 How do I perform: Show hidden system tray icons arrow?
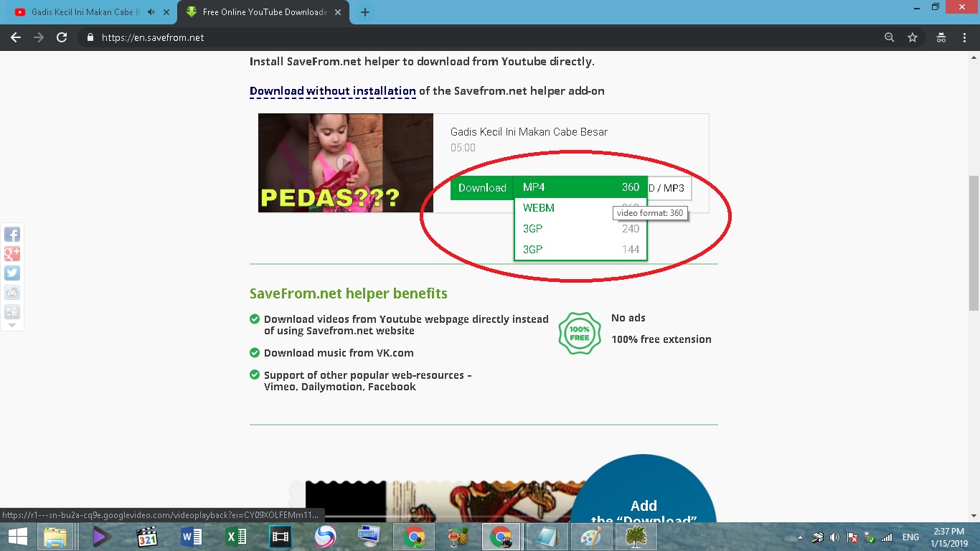801,537
